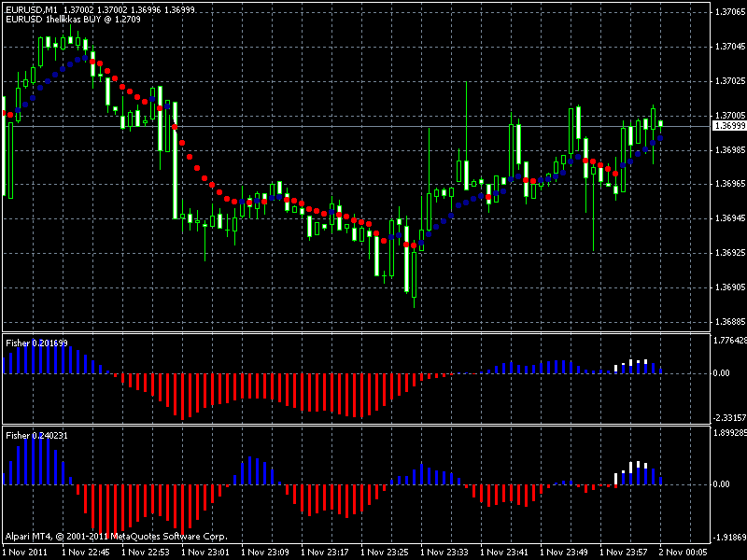747x560 pixels.
Task: Click the 1.36965 price axis label
Action: point(730,184)
